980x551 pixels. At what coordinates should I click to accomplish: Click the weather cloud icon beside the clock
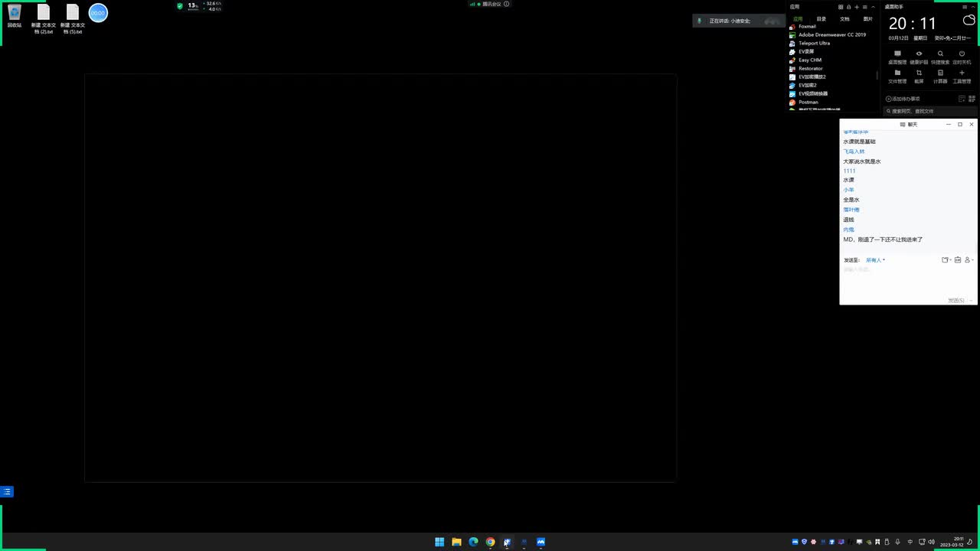(x=969, y=21)
